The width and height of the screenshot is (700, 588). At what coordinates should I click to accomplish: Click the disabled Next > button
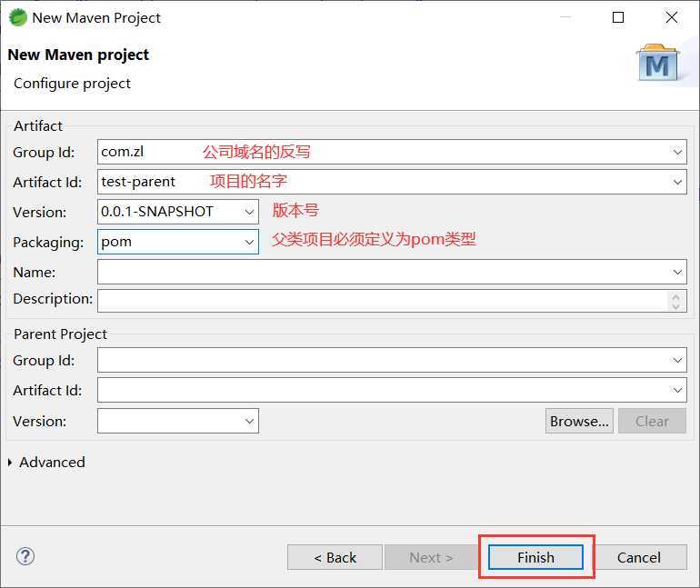point(431,557)
